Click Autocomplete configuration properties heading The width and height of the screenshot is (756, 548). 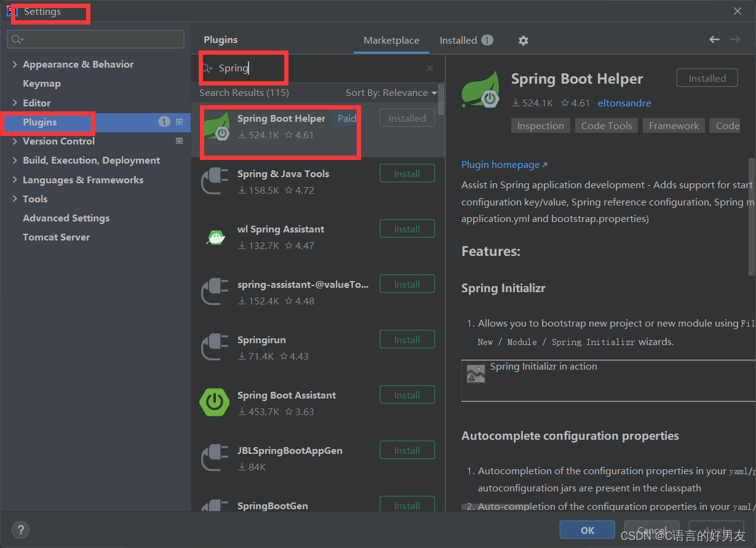point(570,436)
